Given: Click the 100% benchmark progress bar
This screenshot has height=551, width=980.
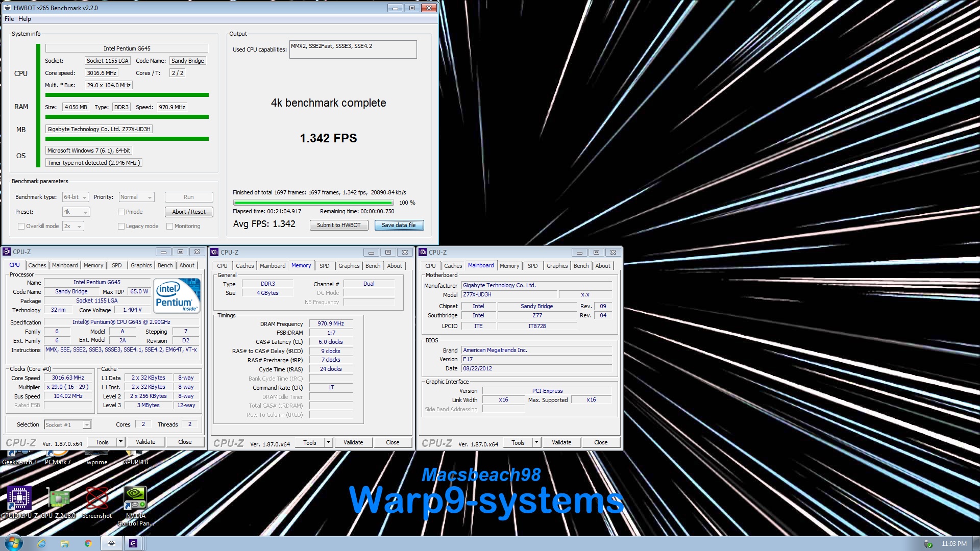Looking at the screenshot, I should click(x=313, y=203).
